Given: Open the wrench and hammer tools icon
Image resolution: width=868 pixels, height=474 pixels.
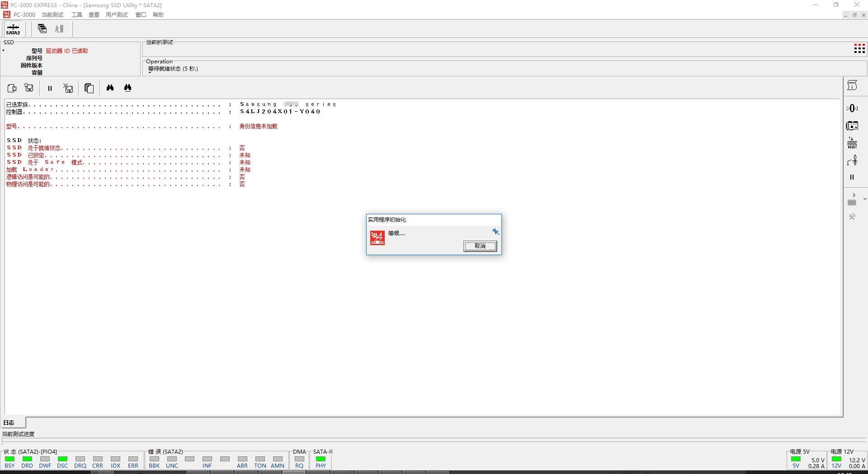Looking at the screenshot, I should point(852,217).
